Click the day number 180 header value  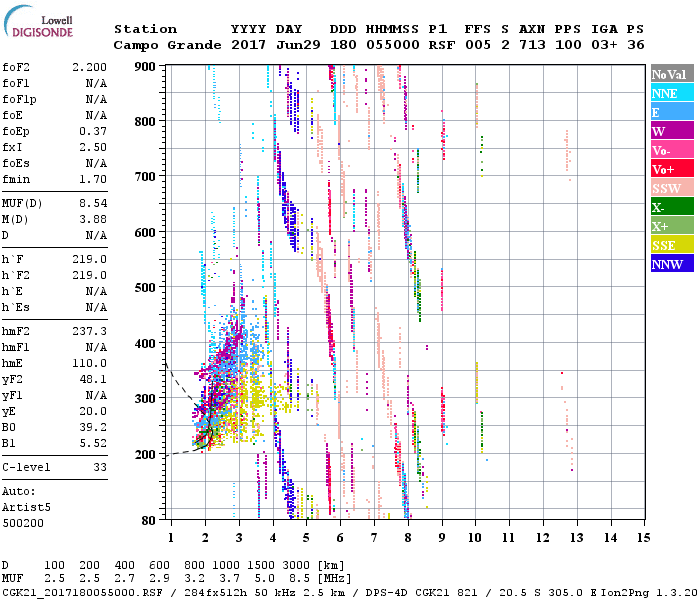[343, 45]
